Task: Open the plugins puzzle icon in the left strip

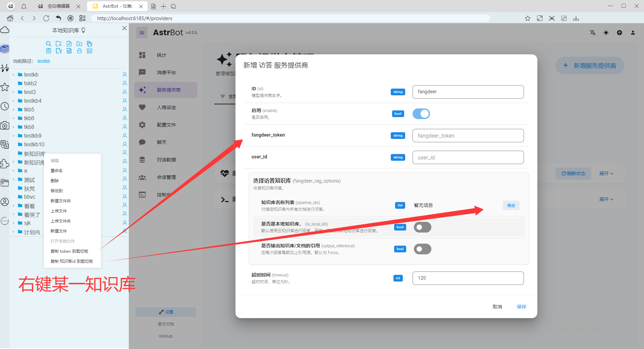Action: tap(5, 163)
